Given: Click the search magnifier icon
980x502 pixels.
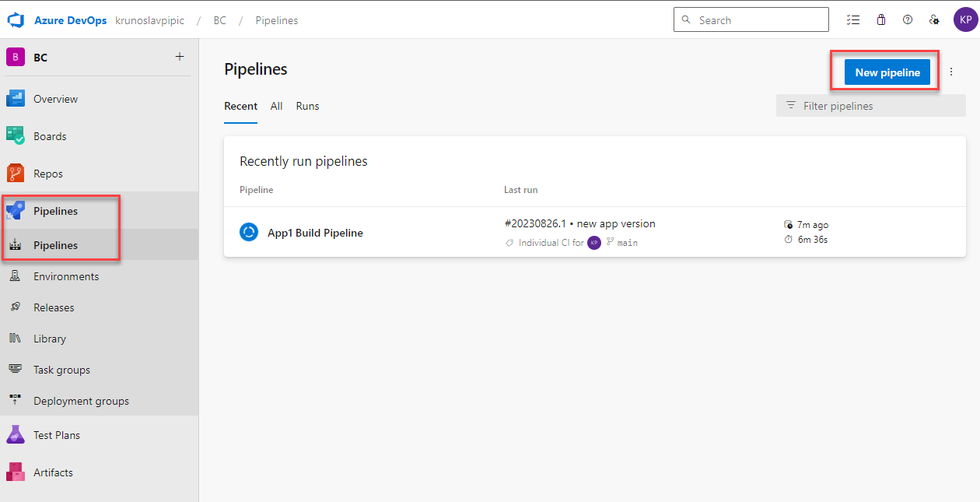Looking at the screenshot, I should pos(686,20).
